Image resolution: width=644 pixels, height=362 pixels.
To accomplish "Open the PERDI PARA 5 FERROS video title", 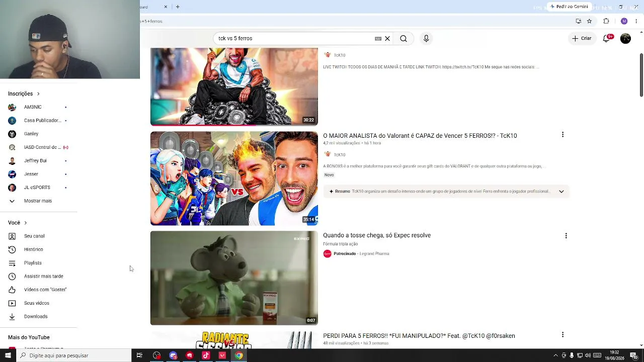I will tap(419, 336).
